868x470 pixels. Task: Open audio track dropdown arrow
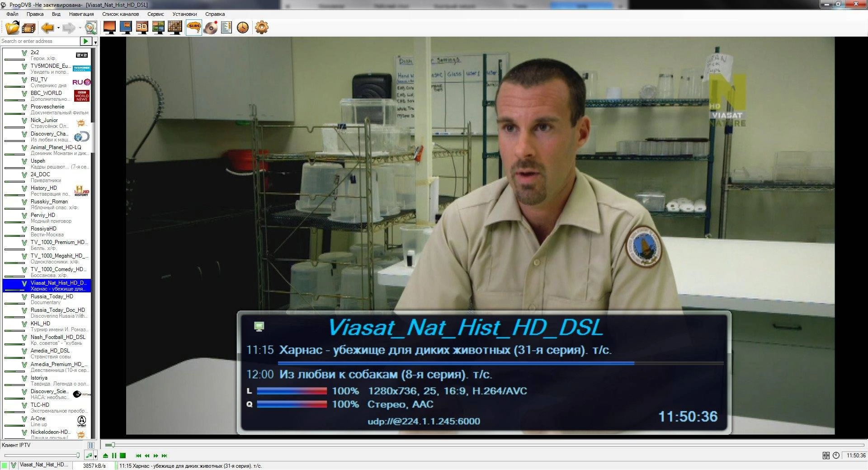pos(95,456)
